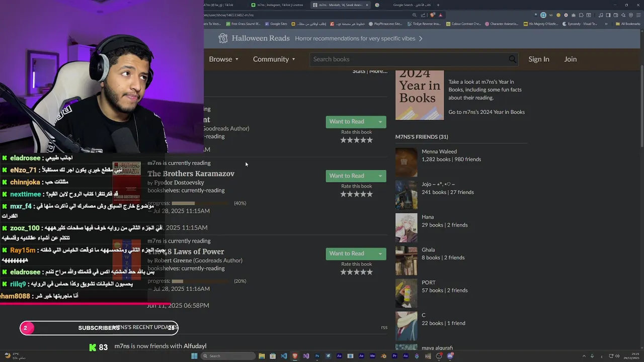Open Microsoft Store from the taskbar
The image size is (644, 362).
tap(273, 356)
